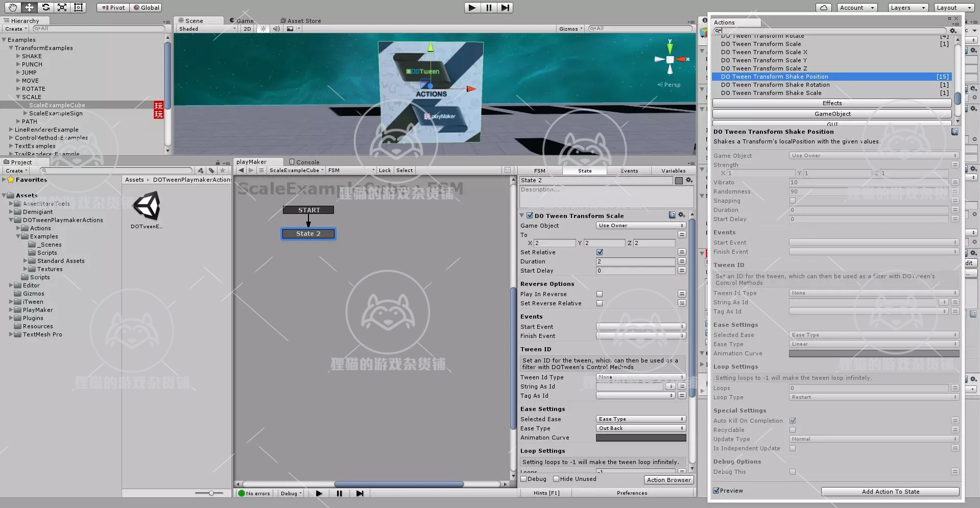
Task: Toggle the Hide Unused checkbox
Action: [556, 479]
